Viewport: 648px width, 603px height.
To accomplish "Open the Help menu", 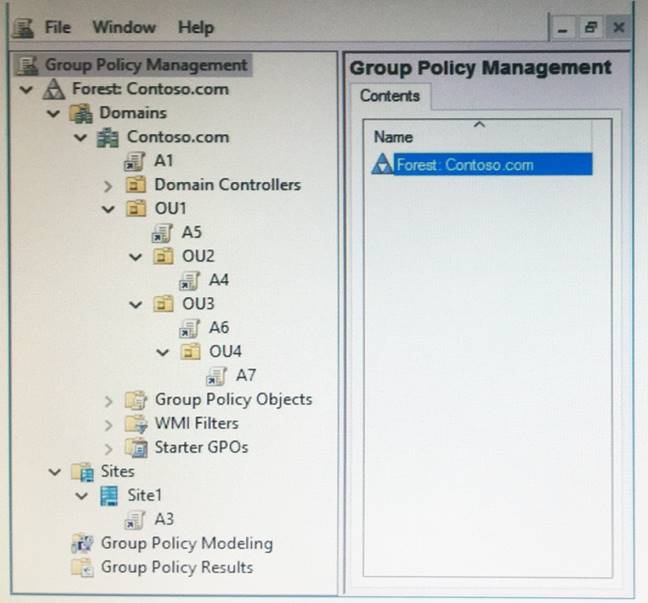I will pos(196,27).
